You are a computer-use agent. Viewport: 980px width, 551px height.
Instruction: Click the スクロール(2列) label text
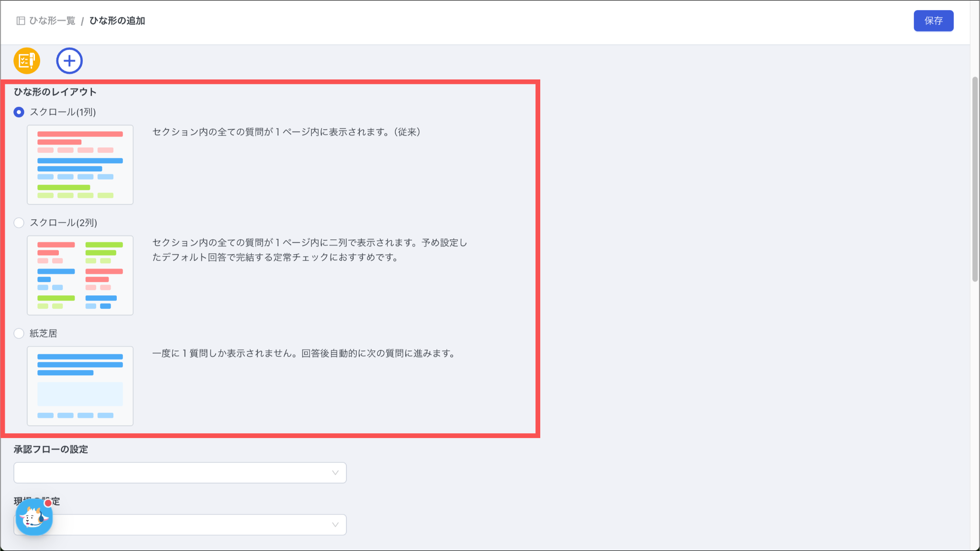point(63,223)
